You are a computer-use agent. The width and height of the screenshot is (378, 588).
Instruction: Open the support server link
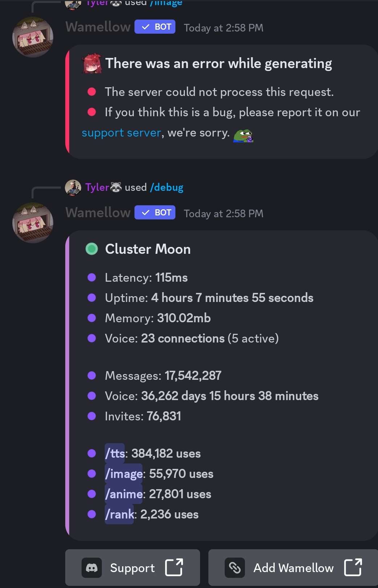121,133
